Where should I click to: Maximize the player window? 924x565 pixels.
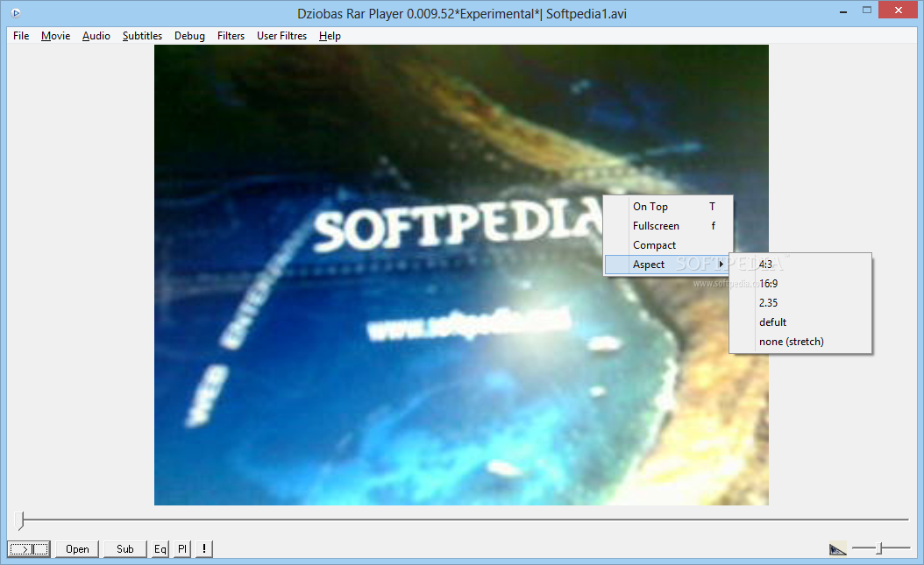coord(867,11)
